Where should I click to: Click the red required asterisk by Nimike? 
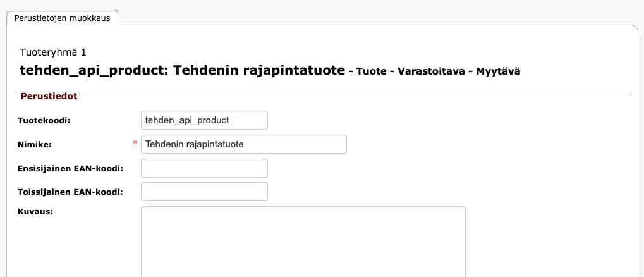pyautogui.click(x=135, y=144)
